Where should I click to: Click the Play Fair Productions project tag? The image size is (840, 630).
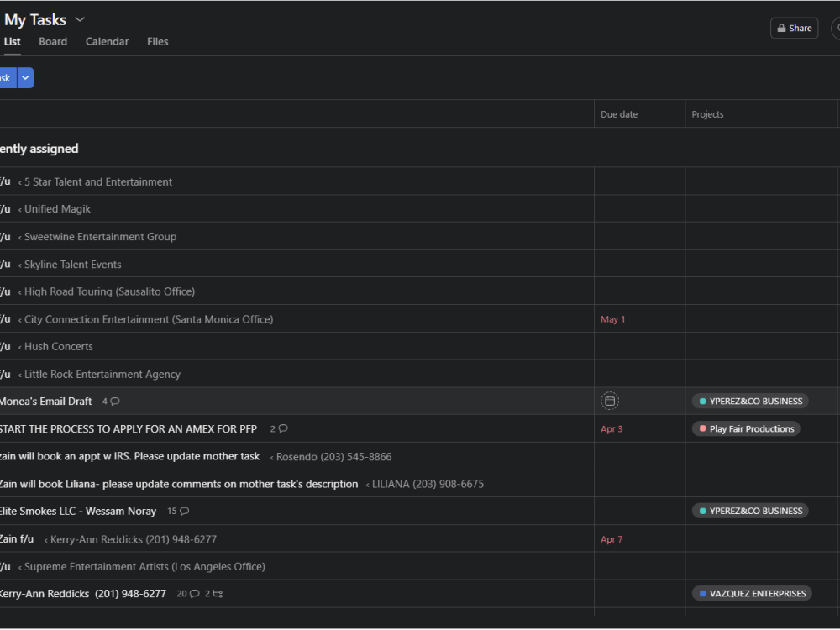[x=746, y=428]
